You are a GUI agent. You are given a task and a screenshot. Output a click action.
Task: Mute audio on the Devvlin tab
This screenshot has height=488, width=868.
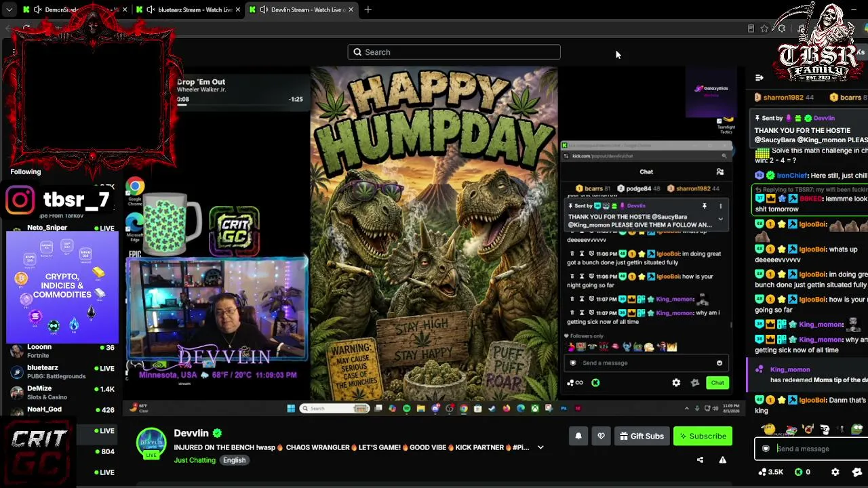263,9
